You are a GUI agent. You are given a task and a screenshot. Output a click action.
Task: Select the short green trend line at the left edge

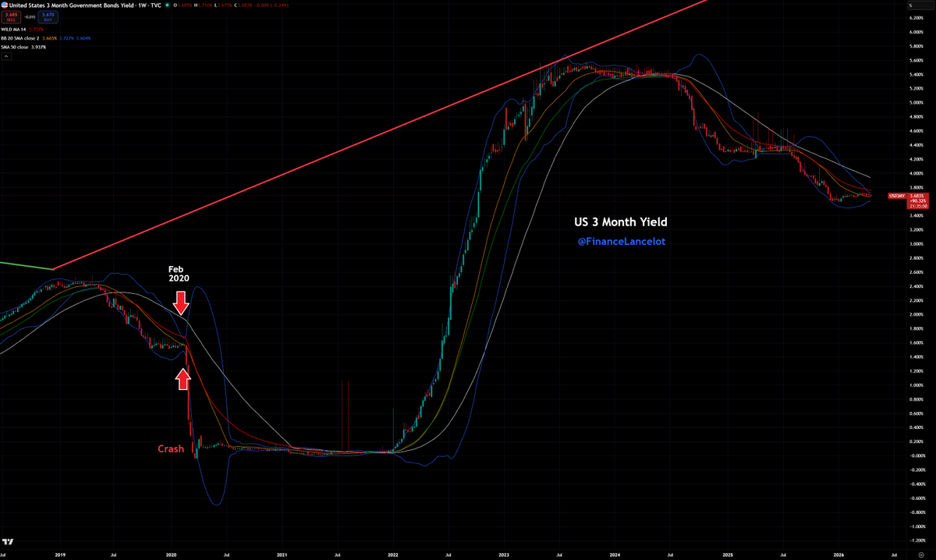click(26, 266)
